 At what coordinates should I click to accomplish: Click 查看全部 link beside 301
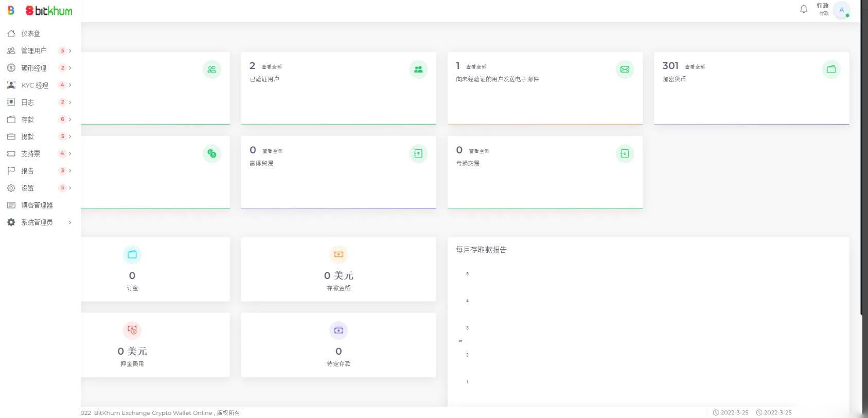695,67
